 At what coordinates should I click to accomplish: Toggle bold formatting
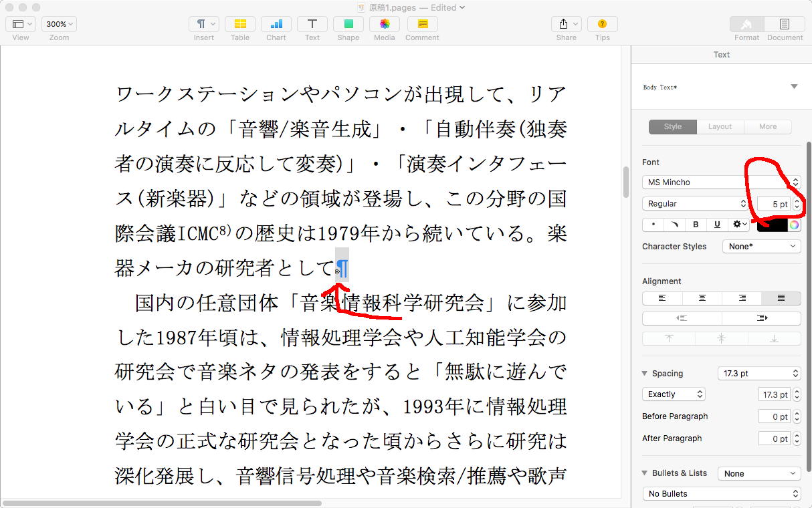tap(696, 225)
